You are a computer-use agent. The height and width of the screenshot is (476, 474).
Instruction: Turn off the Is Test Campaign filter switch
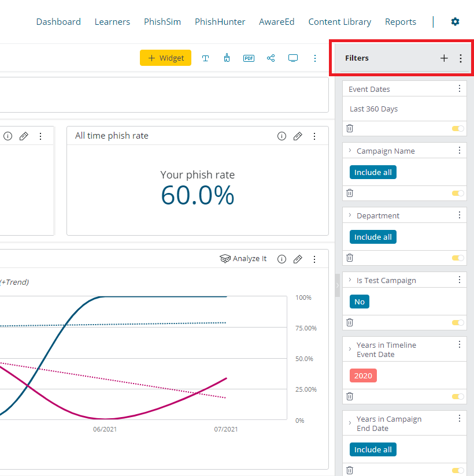457,322
